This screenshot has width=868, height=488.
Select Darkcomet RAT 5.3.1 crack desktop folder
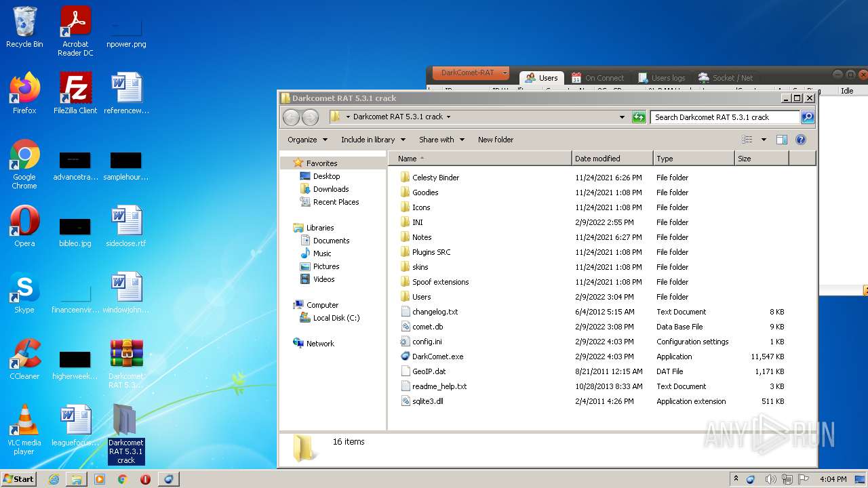point(126,434)
